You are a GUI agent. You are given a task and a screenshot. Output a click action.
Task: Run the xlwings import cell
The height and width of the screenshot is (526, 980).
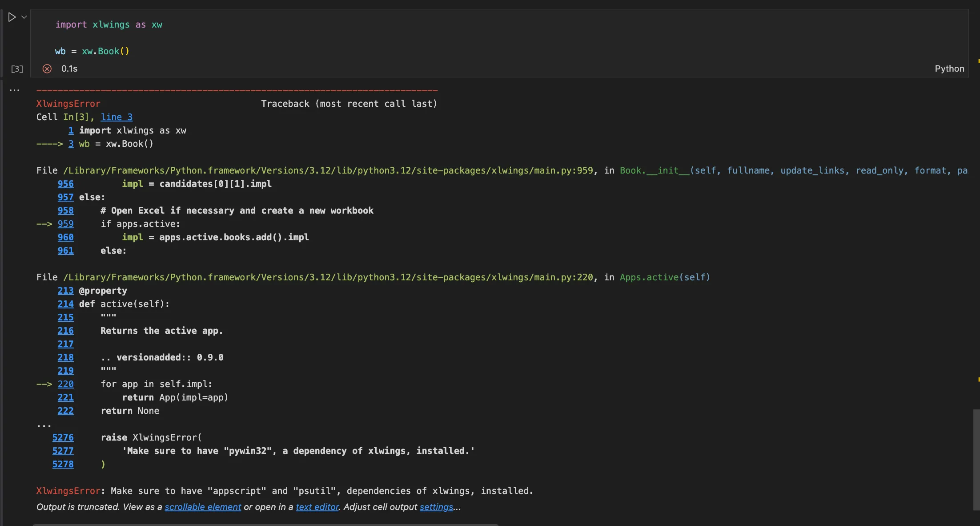(12, 17)
